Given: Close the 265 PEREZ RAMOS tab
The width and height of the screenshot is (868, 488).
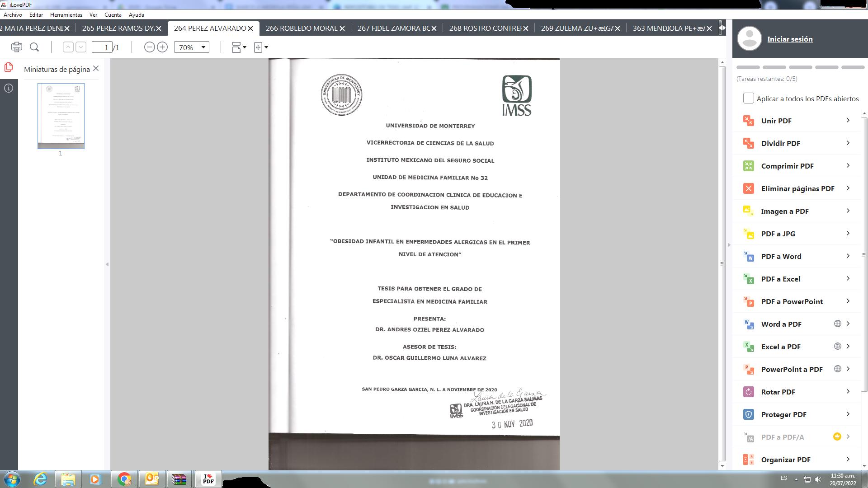Looking at the screenshot, I should (x=159, y=28).
